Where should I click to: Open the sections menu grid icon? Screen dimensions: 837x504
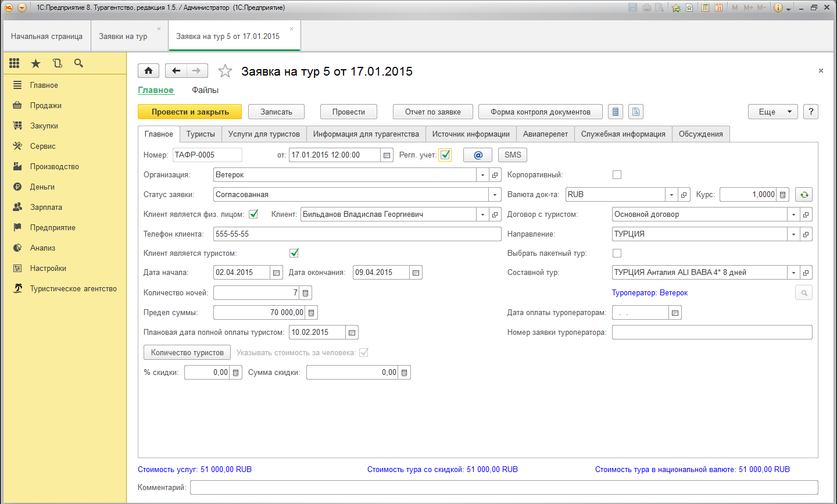(15, 63)
